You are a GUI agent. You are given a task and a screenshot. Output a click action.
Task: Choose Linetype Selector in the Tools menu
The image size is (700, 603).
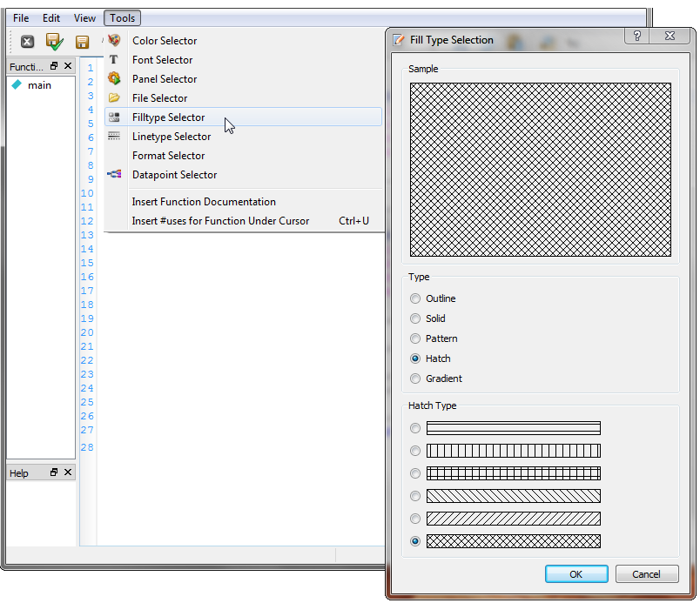172,137
